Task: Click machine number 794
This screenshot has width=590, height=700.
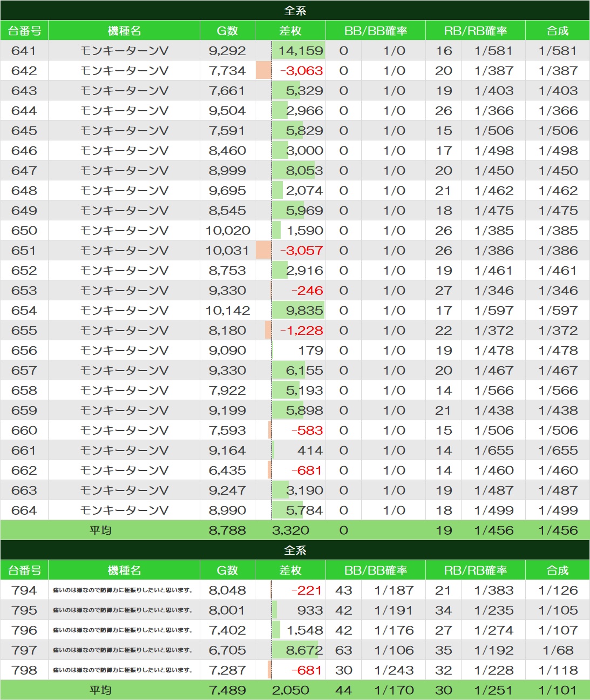Action: [24, 590]
